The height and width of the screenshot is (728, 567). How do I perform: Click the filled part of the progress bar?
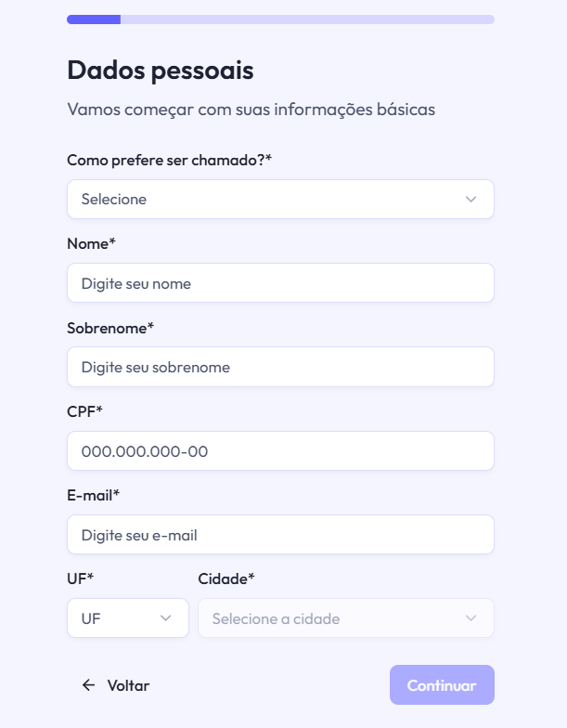point(94,19)
